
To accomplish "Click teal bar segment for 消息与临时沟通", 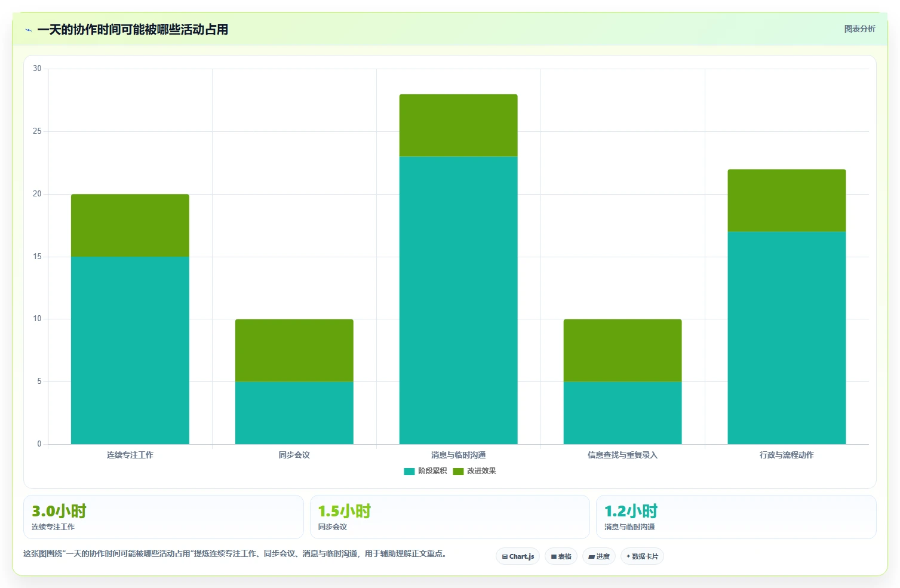I will coord(459,300).
